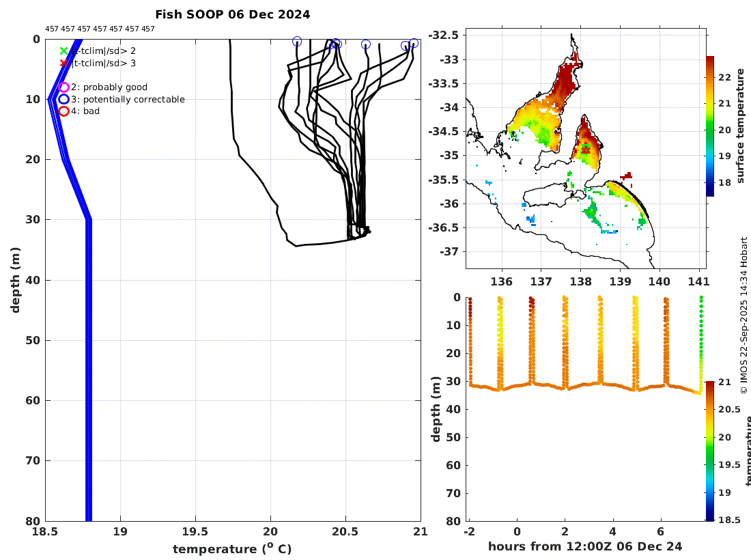
Task: Select the blue 'potentially correctable' legend circle
Action: (x=63, y=99)
